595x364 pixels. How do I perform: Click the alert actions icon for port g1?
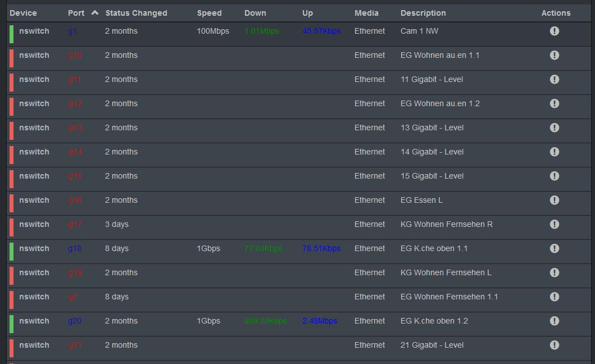554,31
